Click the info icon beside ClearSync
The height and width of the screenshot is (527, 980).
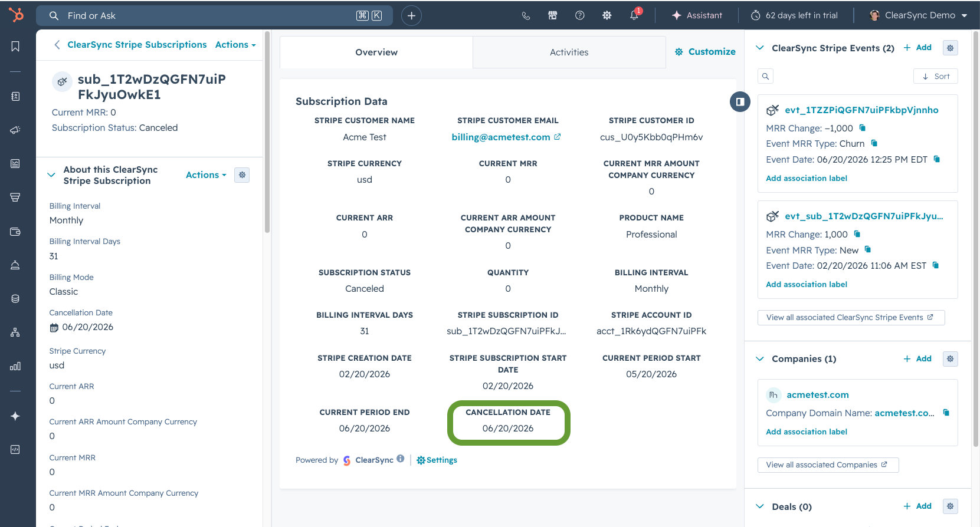pyautogui.click(x=401, y=459)
